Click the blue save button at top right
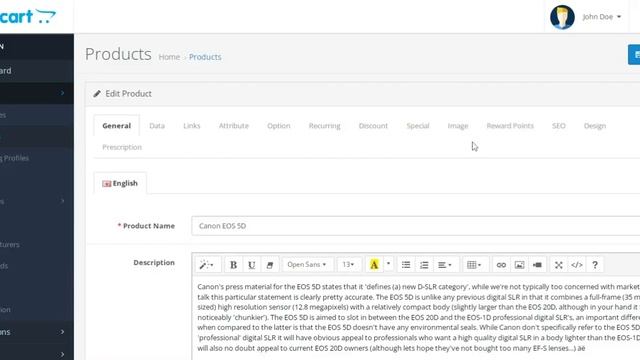This screenshot has width=640, height=360. tap(634, 55)
